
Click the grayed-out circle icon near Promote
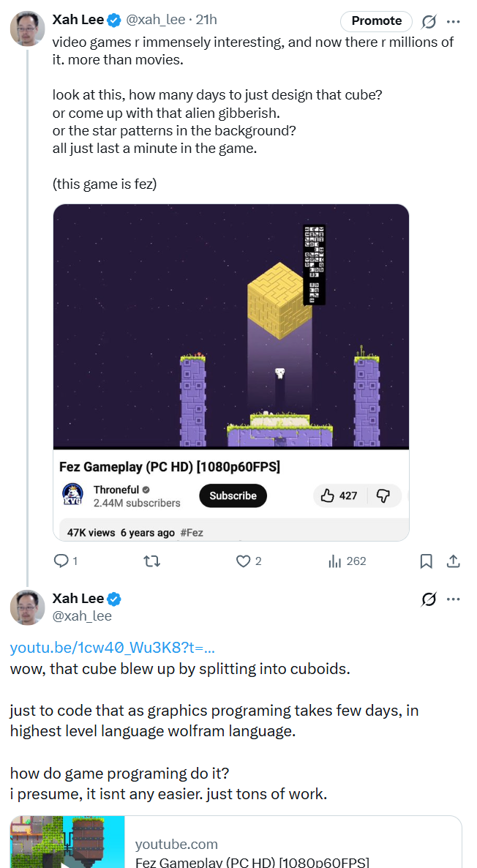tap(429, 21)
